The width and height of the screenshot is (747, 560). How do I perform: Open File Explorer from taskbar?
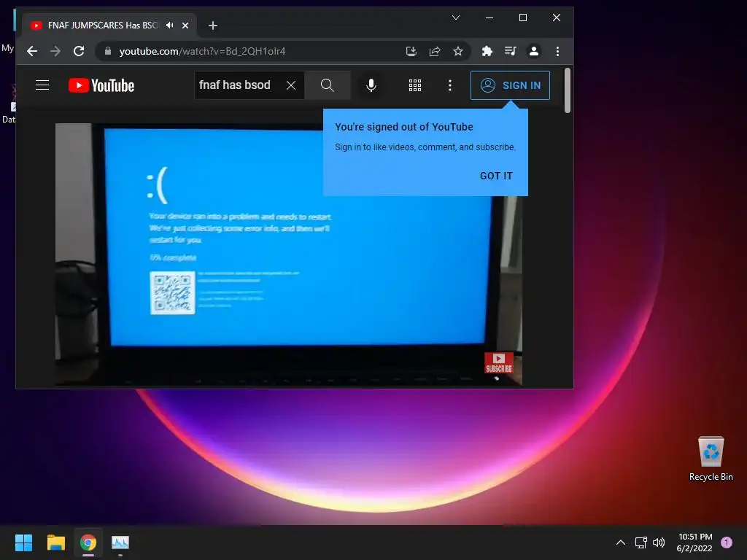click(x=55, y=542)
